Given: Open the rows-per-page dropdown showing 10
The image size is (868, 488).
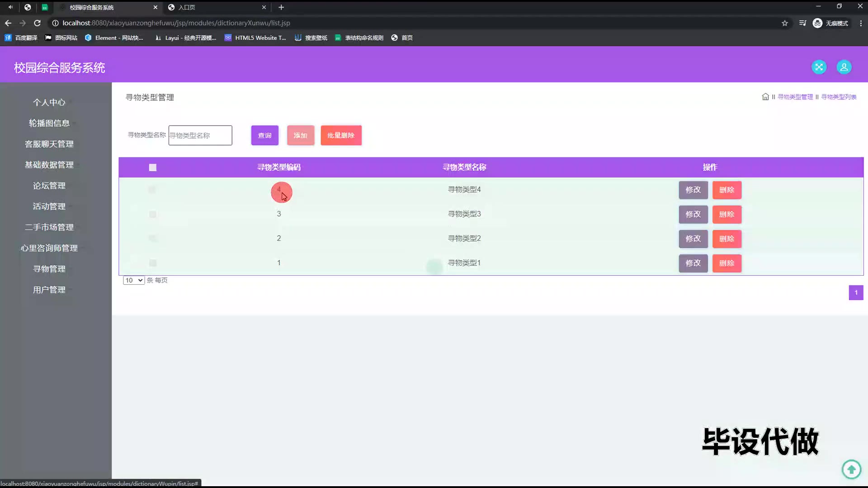Looking at the screenshot, I should click(x=133, y=280).
